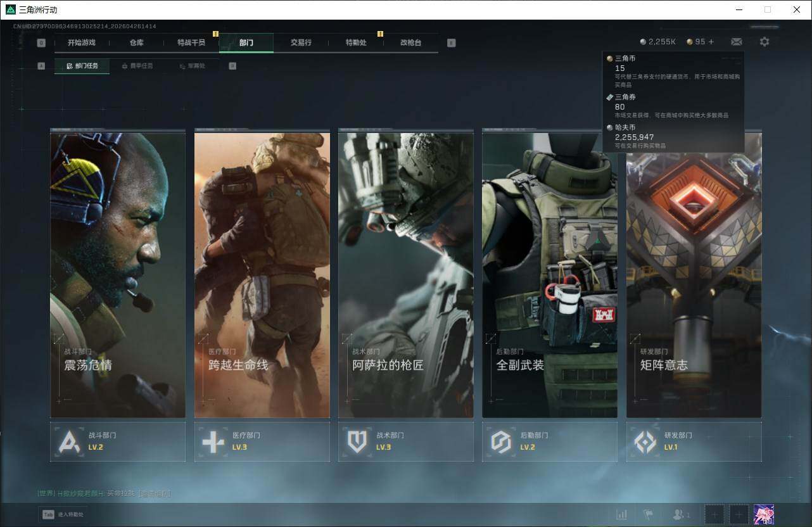Viewport: 812px width, 527px height.
Task: Click the plus beside the 95 currency
Action: pos(711,42)
